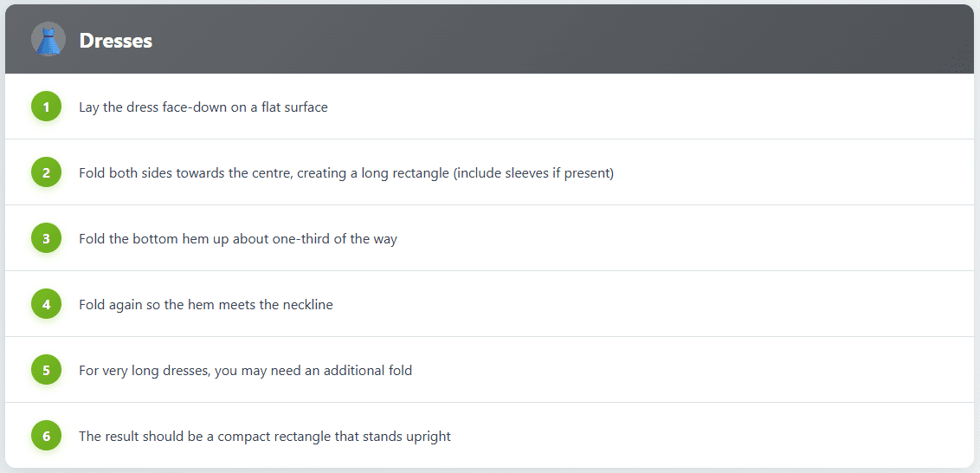Click the "Dresses" section title
980x473 pixels.
point(115,41)
